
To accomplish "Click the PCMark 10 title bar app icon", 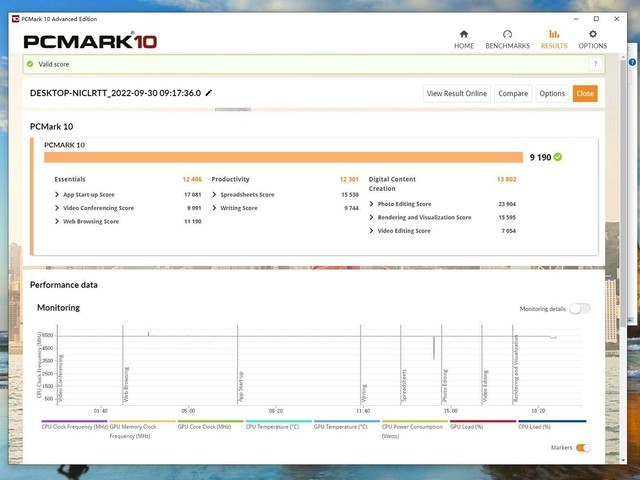I will click(16, 19).
